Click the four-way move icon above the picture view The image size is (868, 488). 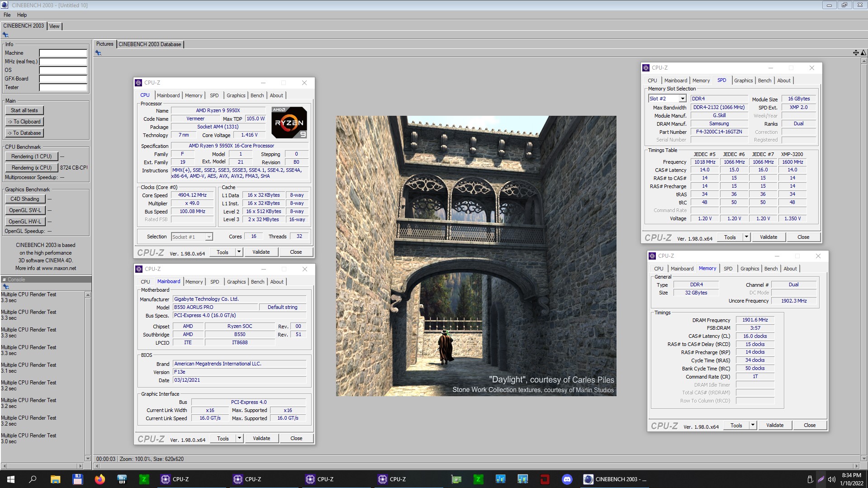(x=856, y=53)
